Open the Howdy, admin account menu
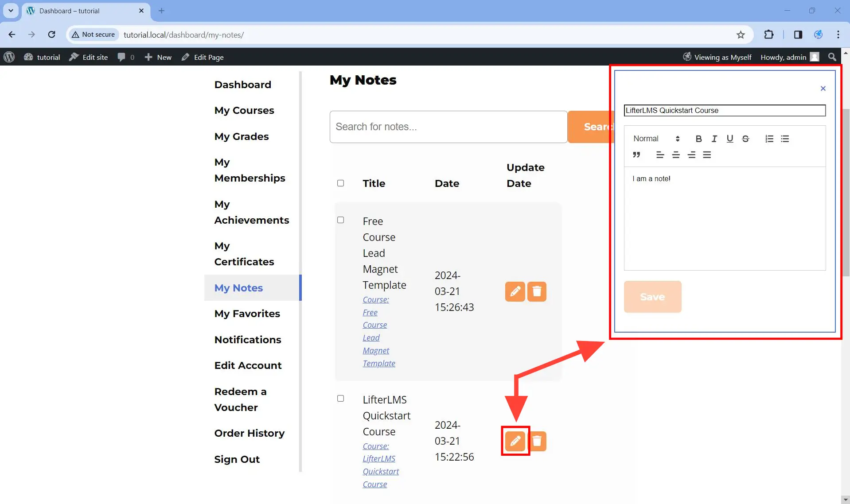 coord(790,57)
